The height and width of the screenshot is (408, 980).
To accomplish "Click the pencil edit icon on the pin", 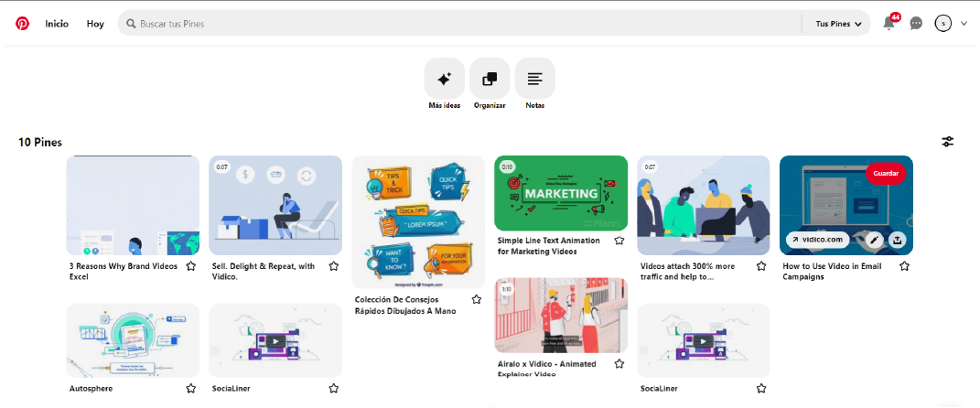I will (x=875, y=240).
